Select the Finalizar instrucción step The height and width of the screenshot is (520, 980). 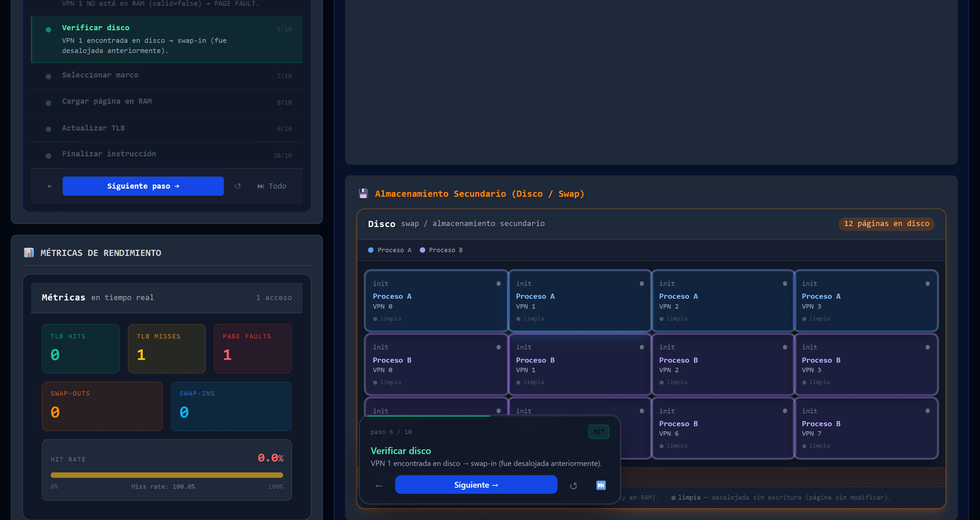point(167,155)
